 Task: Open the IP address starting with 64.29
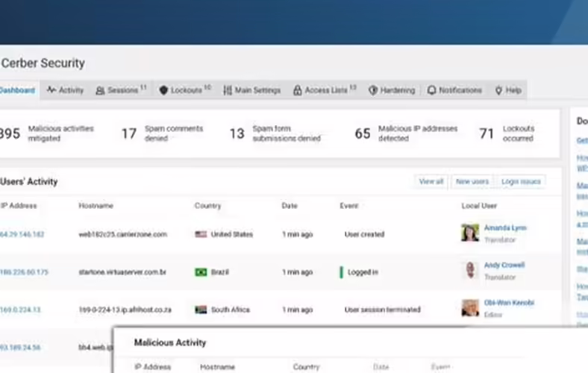22,235
